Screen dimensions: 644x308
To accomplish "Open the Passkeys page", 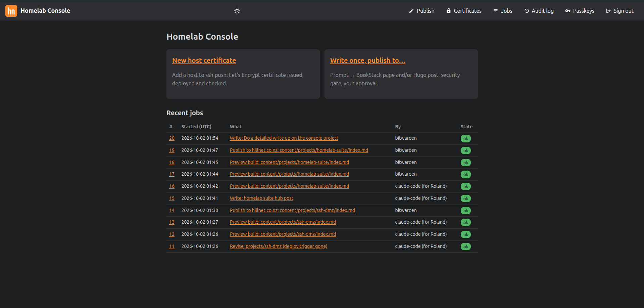I will tap(580, 11).
